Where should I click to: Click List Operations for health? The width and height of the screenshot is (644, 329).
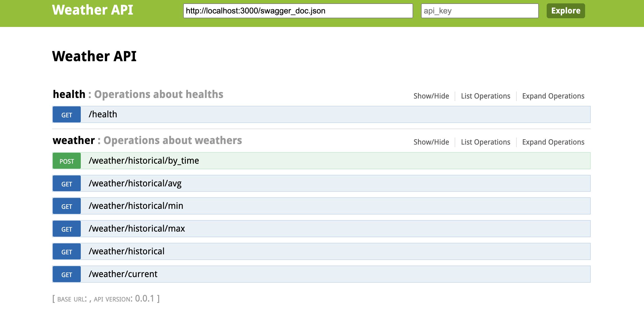tap(486, 96)
